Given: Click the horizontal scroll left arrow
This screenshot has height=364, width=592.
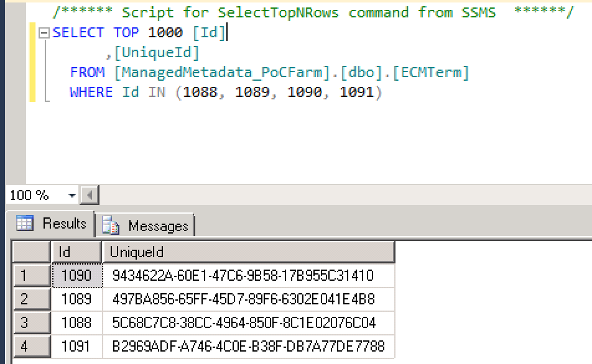Looking at the screenshot, I should click(90, 195).
